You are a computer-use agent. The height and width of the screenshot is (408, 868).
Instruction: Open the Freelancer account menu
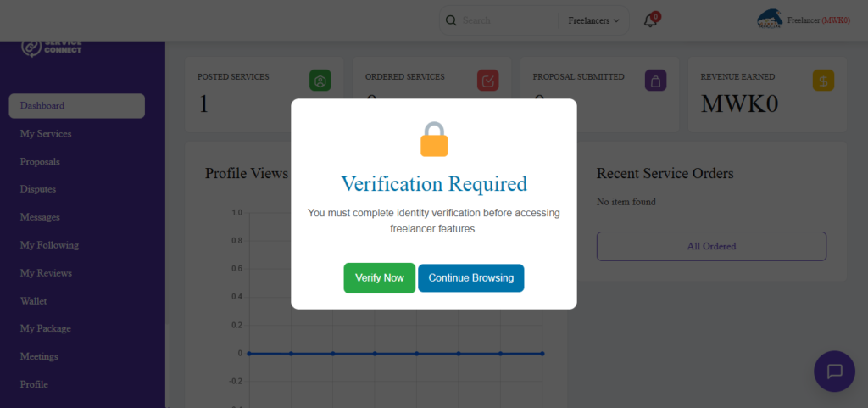818,20
